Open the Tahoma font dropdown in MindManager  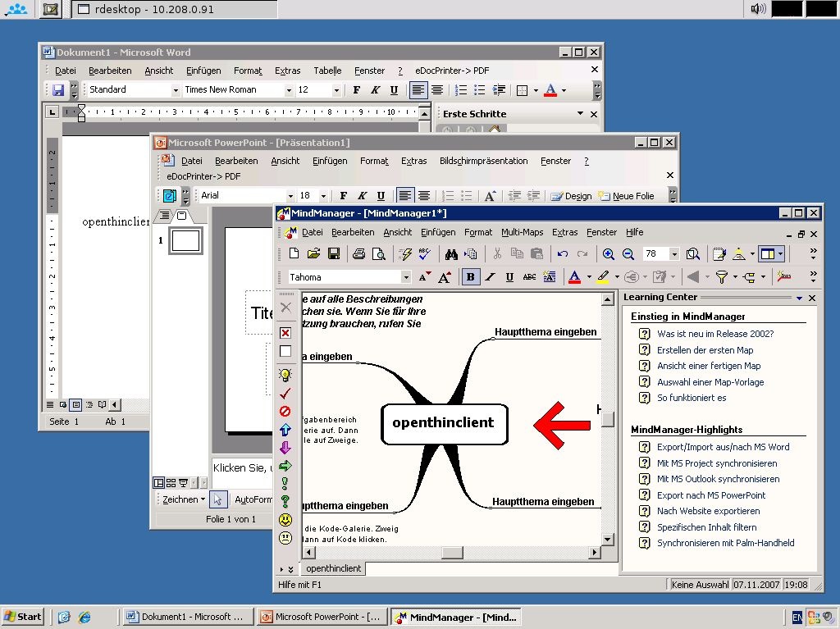(x=405, y=277)
